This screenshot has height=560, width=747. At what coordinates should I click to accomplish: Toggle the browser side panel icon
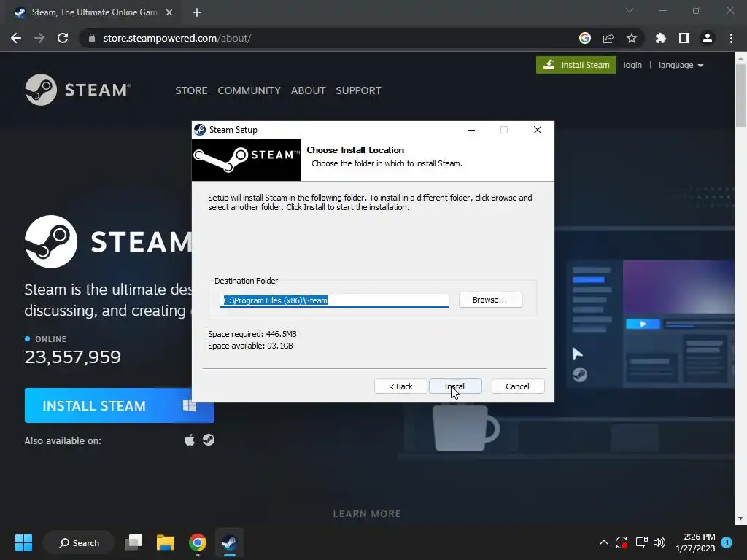pyautogui.click(x=684, y=38)
